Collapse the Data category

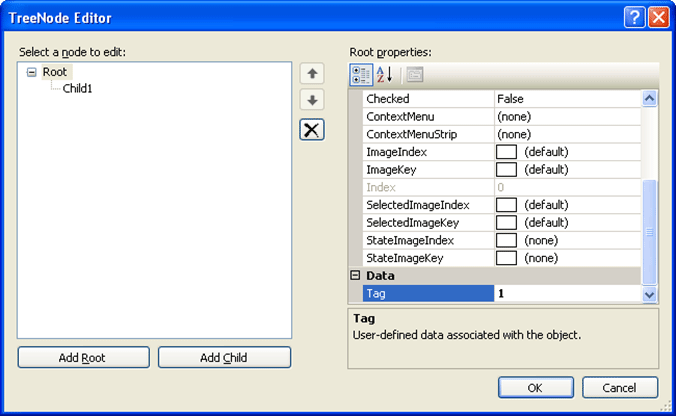point(355,275)
